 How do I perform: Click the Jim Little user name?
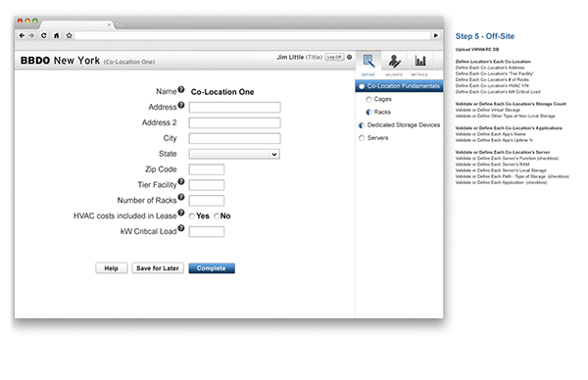290,58
